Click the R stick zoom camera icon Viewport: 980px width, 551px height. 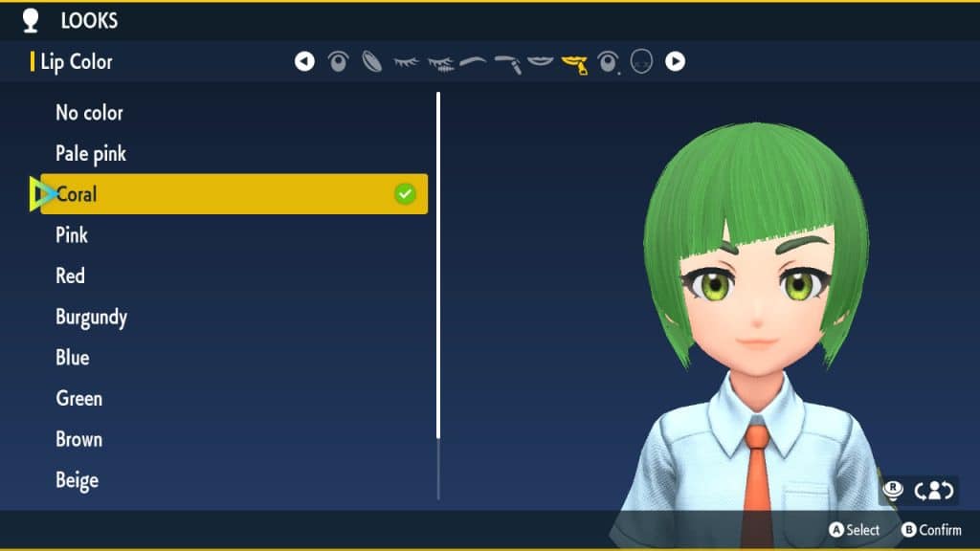coord(893,490)
